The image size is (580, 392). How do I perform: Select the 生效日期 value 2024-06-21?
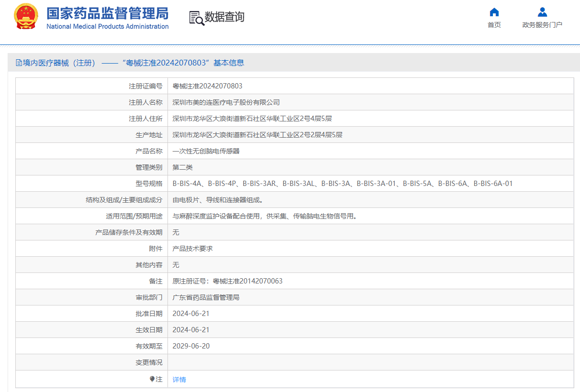[x=191, y=330]
